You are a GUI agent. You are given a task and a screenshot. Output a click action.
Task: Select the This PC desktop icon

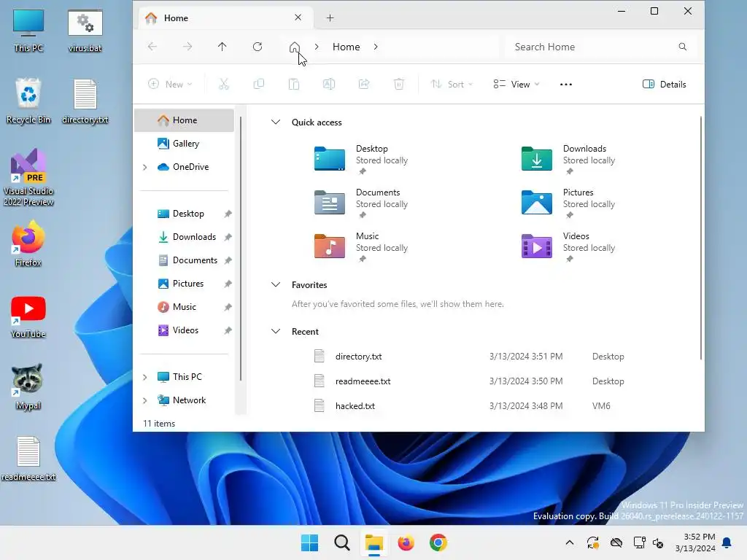[x=28, y=31]
